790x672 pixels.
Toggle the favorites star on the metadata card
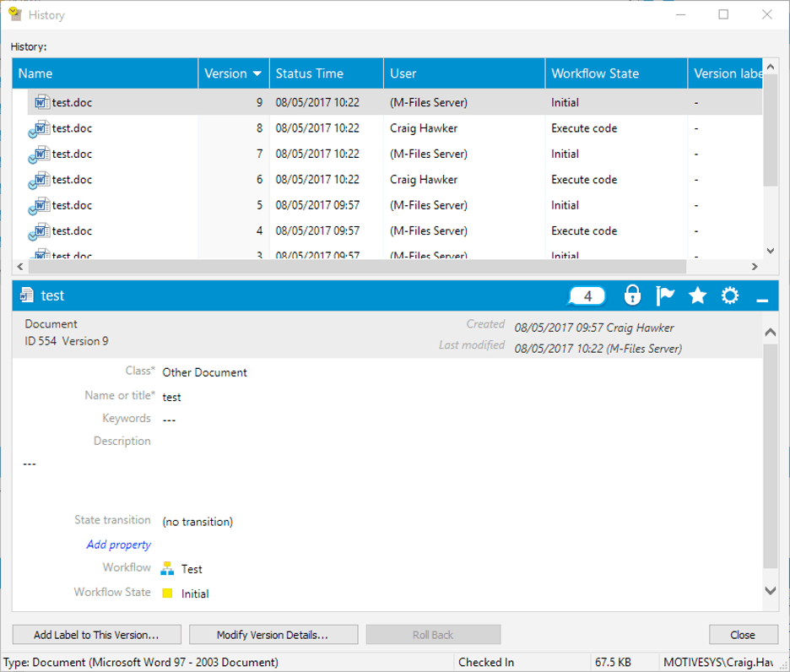[698, 295]
